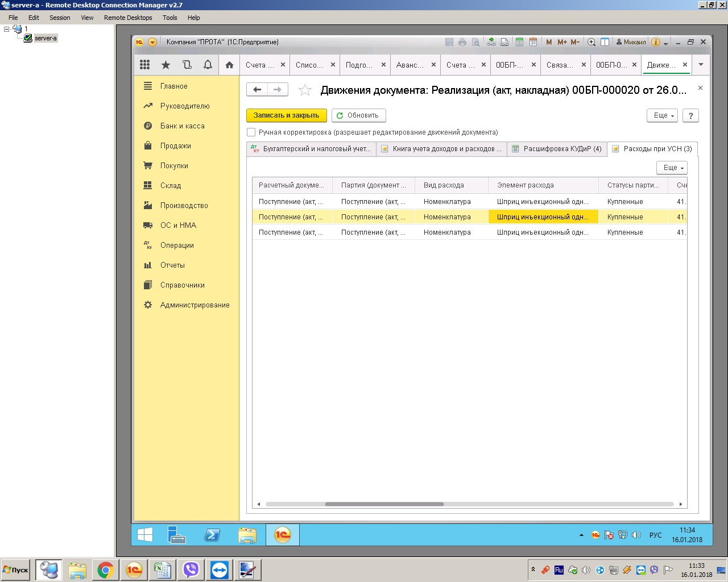
Task: Click the 1C calculator icon
Action: pyautogui.click(x=519, y=42)
